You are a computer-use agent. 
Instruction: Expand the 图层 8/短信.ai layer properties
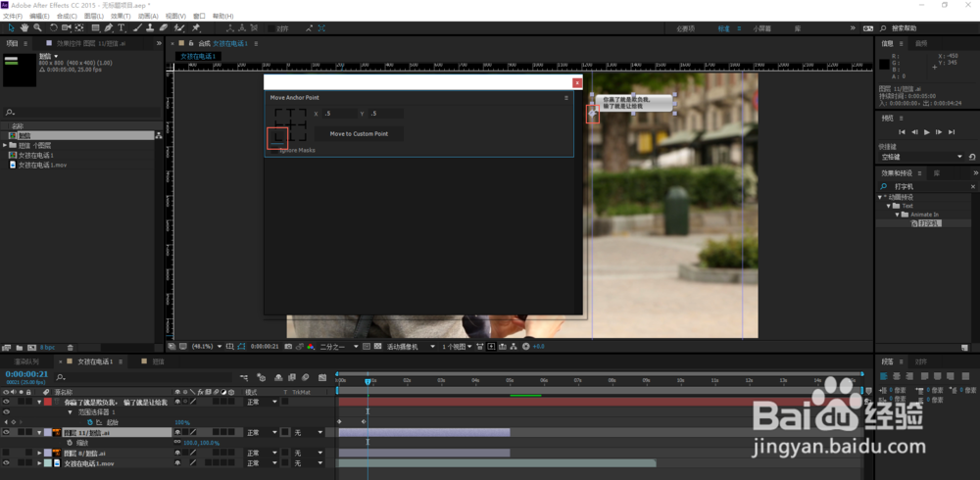[39, 453]
